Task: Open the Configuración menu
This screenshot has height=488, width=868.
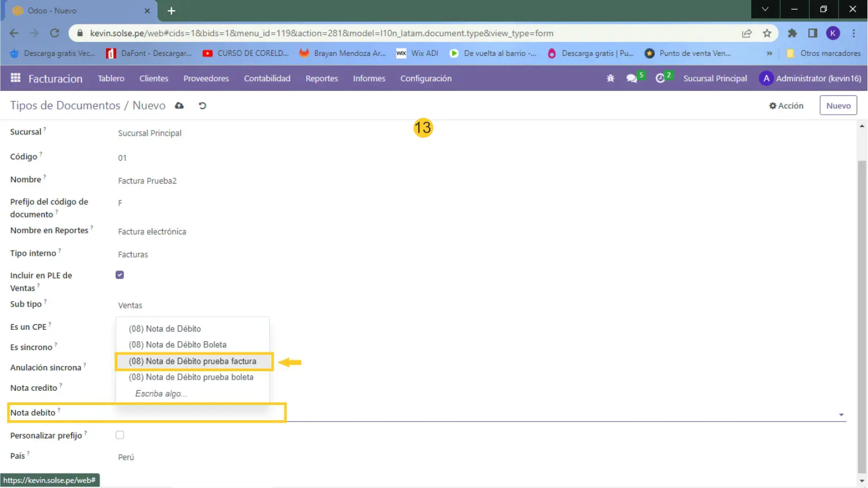Action: pyautogui.click(x=426, y=79)
